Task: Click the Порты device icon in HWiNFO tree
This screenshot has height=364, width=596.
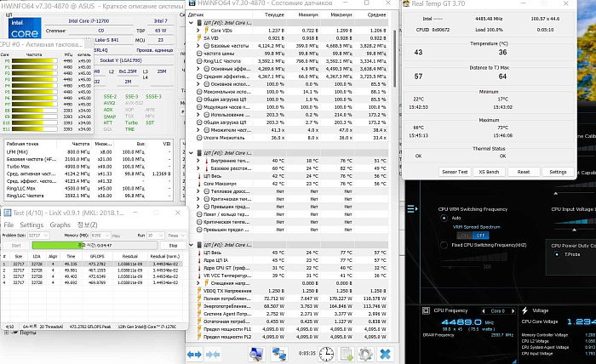Action: (14, 333)
